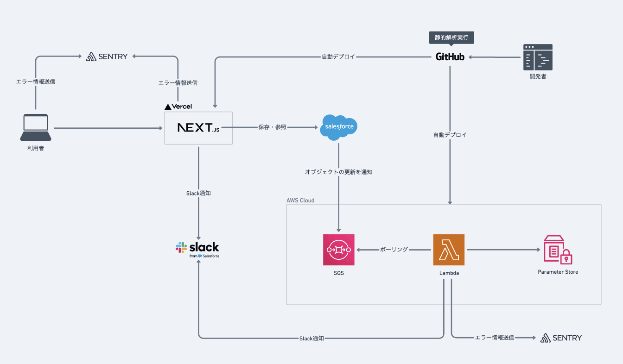This screenshot has height=364, width=623.
Task: Click 自動デプロイ label below GitHub
Action: pos(450,135)
